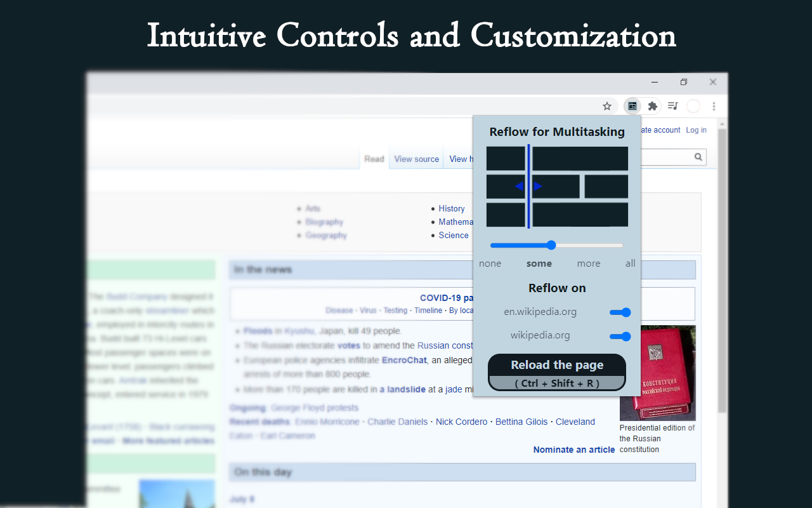
Task: Open the EncroChat article link
Action: 404,360
